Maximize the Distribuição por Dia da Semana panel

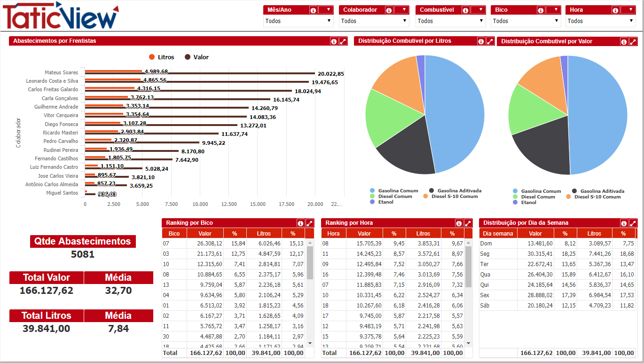633,223
